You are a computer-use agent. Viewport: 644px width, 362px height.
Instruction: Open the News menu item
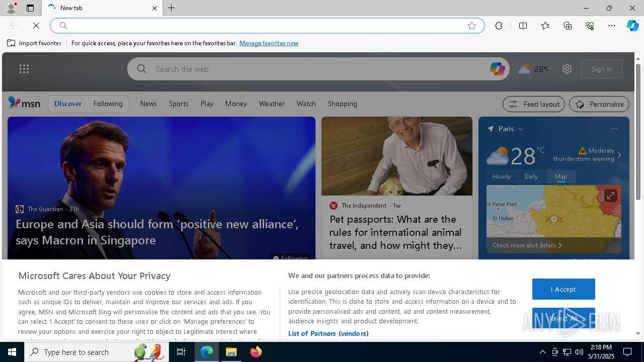tap(148, 104)
